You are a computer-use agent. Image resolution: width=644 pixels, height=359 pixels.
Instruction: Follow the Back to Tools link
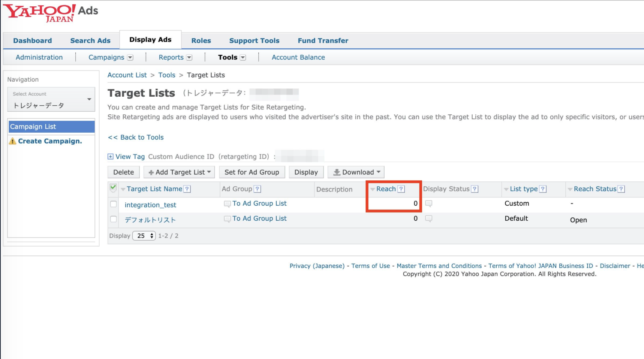point(136,138)
